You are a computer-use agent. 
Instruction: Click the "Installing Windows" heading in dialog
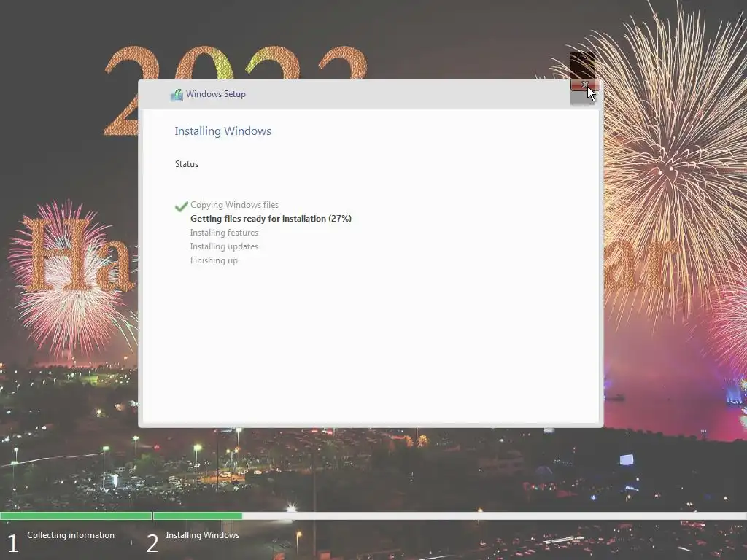[223, 131]
